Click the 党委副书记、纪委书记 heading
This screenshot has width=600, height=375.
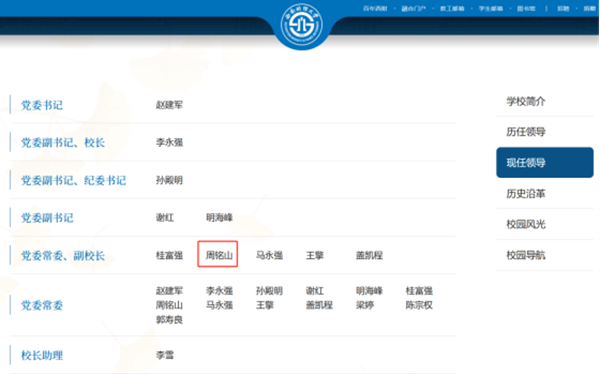click(x=73, y=180)
